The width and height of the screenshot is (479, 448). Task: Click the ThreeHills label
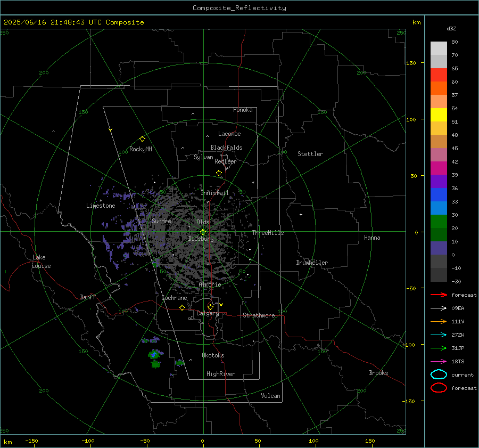268,233
